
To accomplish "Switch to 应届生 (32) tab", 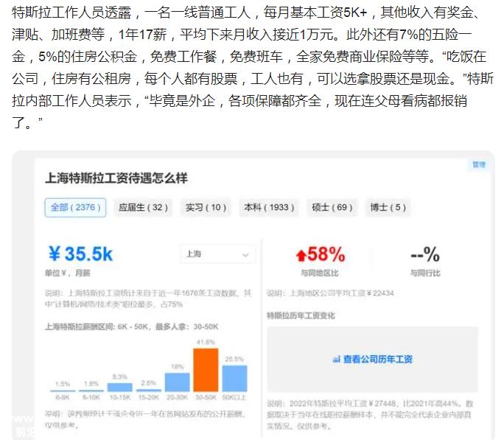I will click(x=144, y=208).
